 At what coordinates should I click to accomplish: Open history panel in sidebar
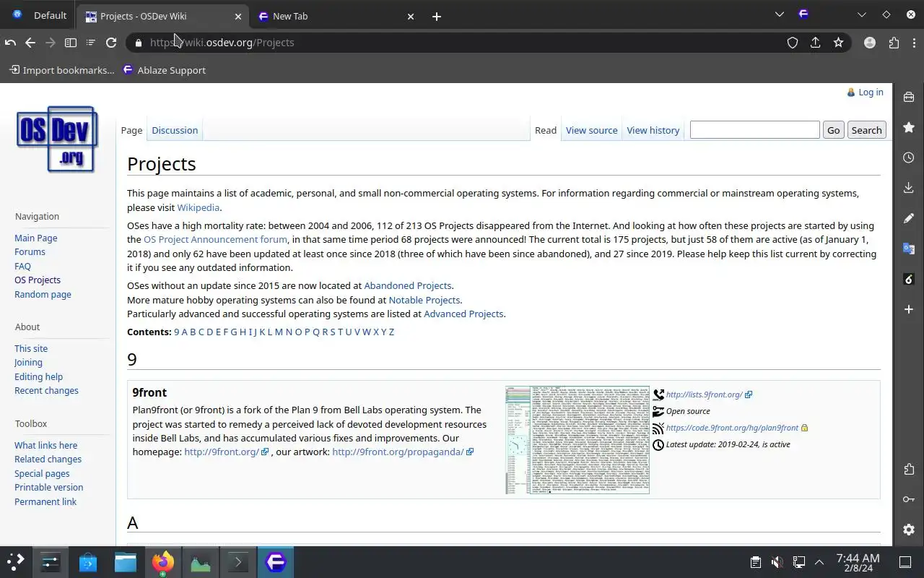coord(909,158)
